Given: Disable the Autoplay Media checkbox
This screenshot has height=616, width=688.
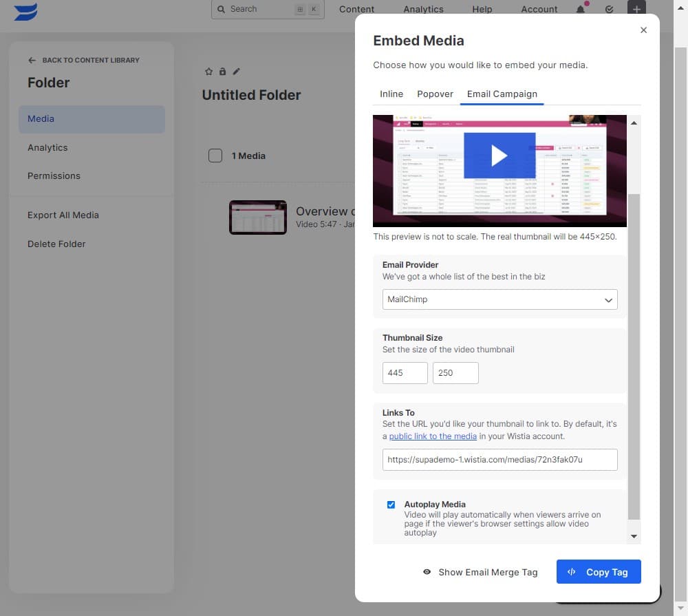Looking at the screenshot, I should coord(391,505).
